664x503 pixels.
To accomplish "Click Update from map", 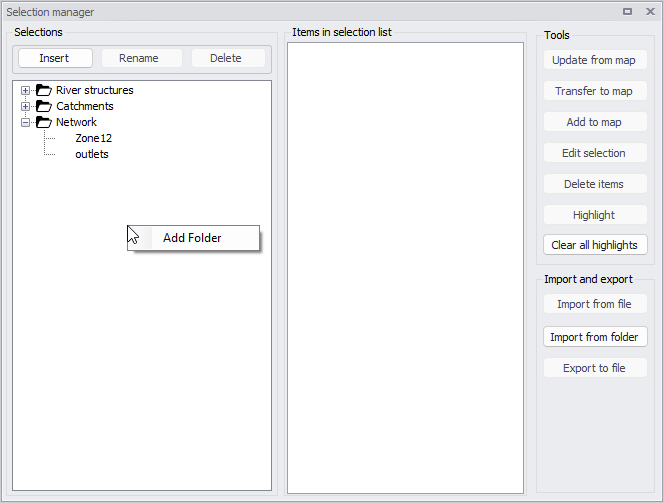I will [x=595, y=60].
